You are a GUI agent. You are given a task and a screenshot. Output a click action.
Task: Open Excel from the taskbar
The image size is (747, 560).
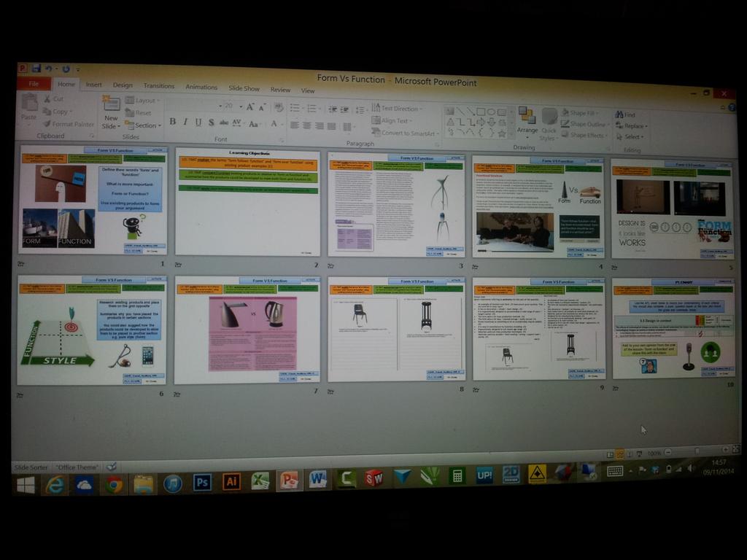click(260, 481)
